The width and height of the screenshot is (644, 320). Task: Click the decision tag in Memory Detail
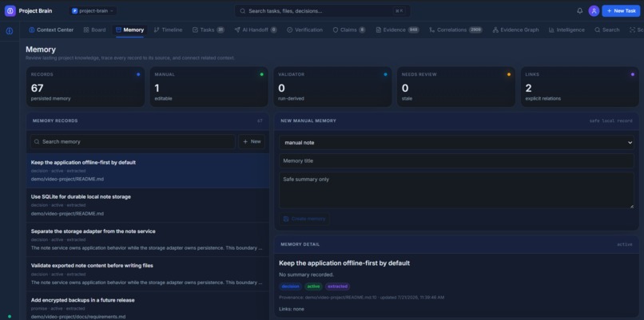pyautogui.click(x=291, y=286)
